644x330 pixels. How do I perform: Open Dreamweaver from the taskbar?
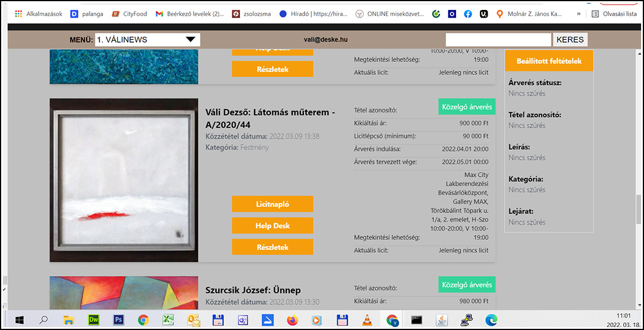(93, 319)
